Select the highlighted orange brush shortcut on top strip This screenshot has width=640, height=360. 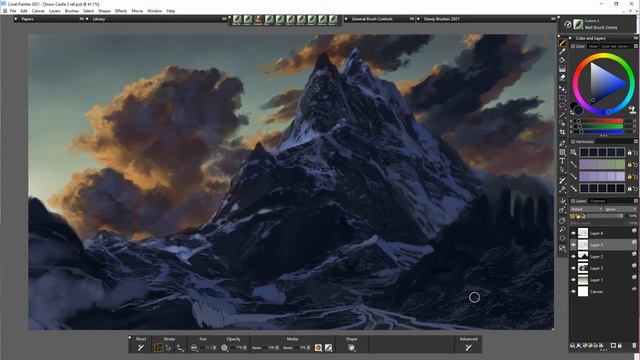(x=258, y=20)
